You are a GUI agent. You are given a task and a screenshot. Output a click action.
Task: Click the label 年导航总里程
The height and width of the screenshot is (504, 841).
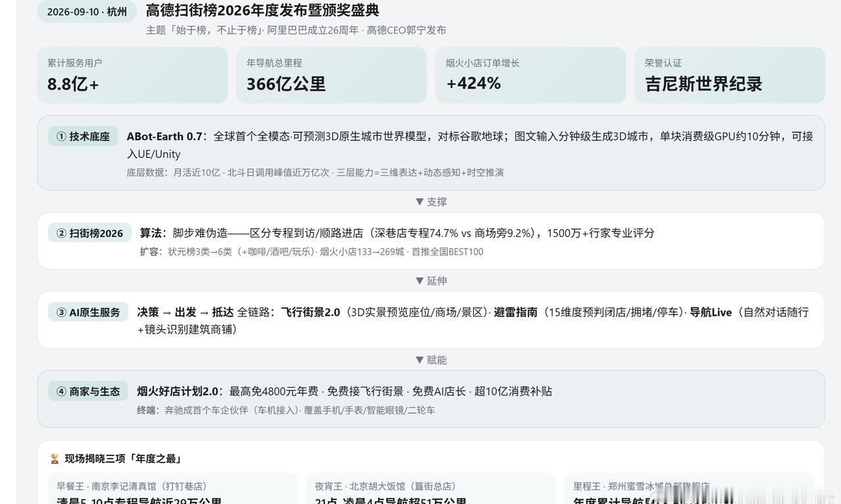pyautogui.click(x=274, y=63)
